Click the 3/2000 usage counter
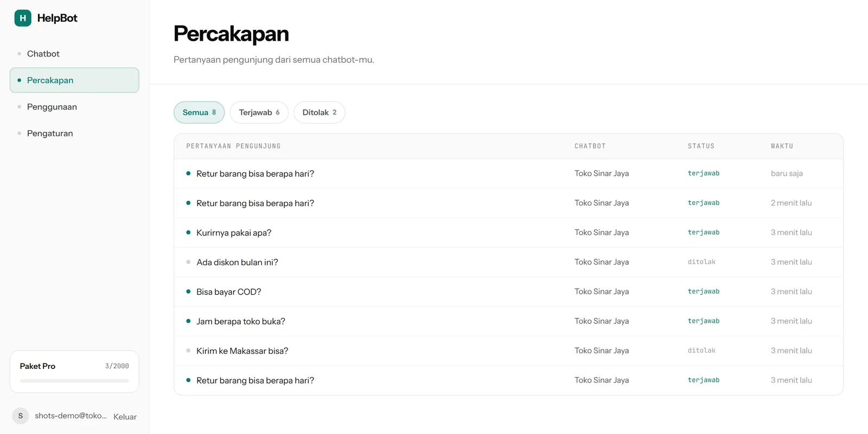Viewport: 868px width, 434px height. click(117, 366)
